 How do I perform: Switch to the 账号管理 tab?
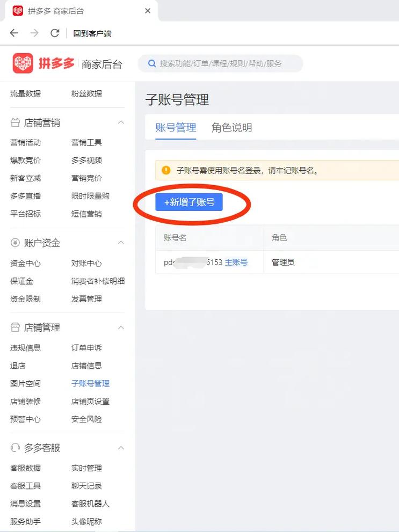pyautogui.click(x=176, y=128)
